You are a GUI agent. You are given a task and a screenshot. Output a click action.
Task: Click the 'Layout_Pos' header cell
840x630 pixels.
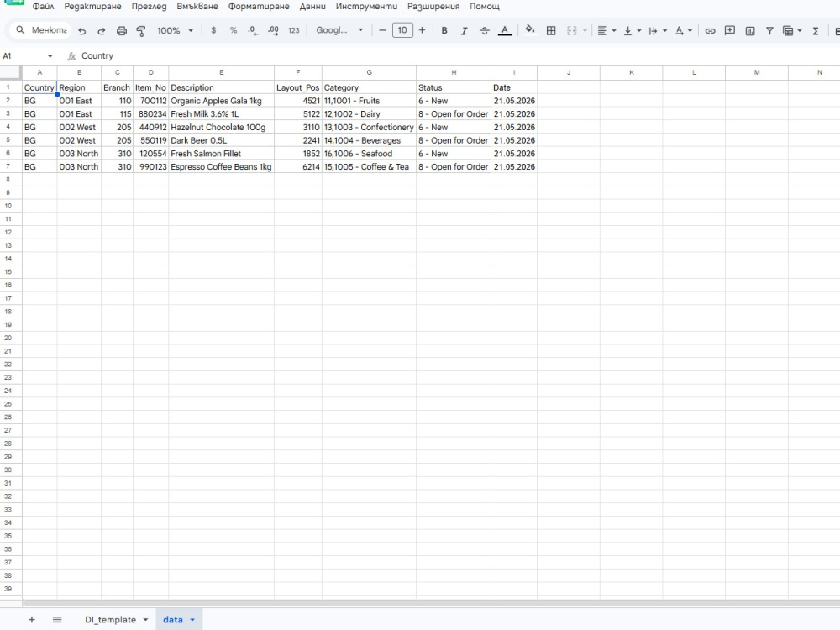(298, 87)
